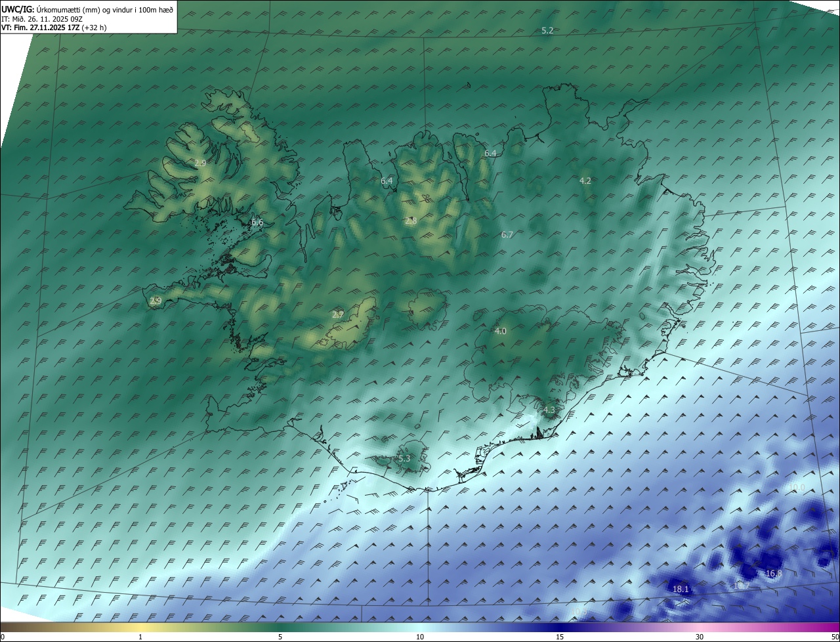The width and height of the screenshot is (840, 642).
Task: Click the 4.3 value near the southeast coast
Action: 549,410
